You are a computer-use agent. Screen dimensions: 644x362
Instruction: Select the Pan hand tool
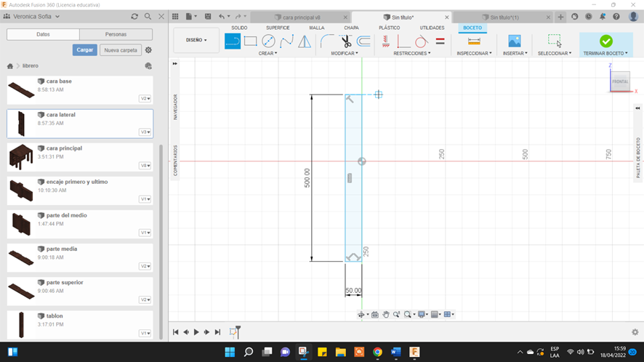click(386, 315)
